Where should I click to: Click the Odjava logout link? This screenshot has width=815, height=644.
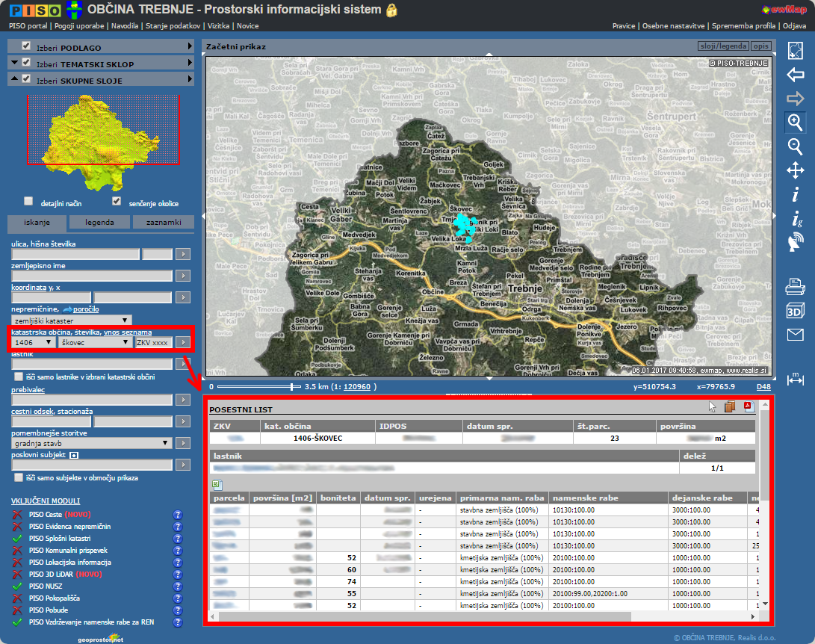pos(793,25)
